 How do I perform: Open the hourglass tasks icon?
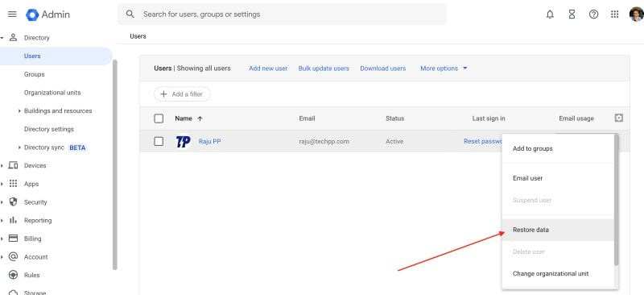point(572,15)
